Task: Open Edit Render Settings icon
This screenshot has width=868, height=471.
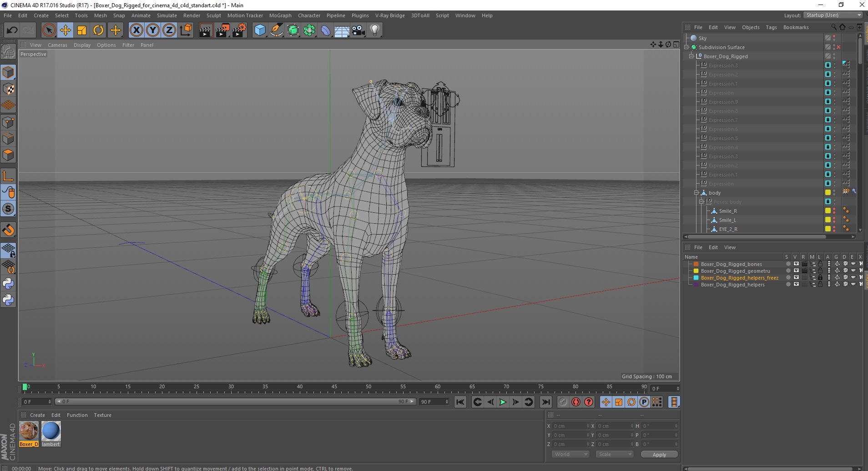Action: tap(239, 30)
